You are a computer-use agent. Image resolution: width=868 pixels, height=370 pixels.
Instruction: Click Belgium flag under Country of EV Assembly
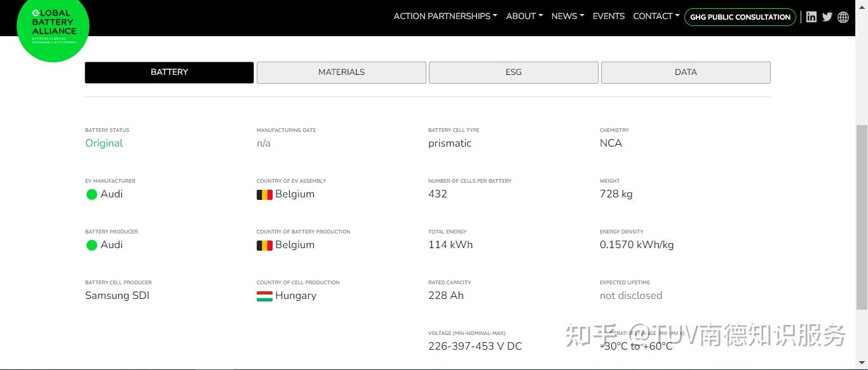(264, 194)
